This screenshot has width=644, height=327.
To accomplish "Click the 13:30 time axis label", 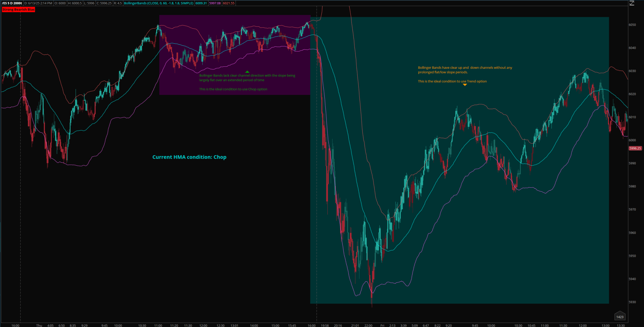I will click(621, 325).
